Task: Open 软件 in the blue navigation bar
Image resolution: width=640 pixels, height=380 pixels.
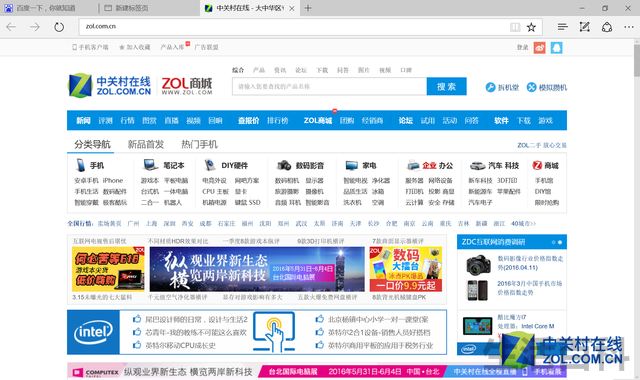Action: coord(501,120)
